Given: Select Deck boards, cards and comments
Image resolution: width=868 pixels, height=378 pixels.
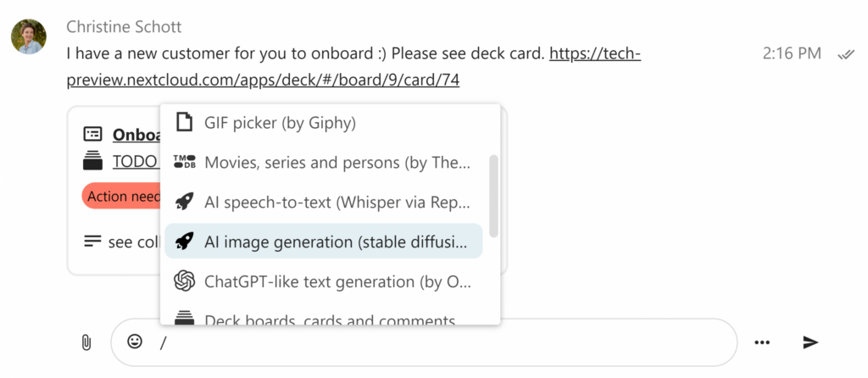Looking at the screenshot, I should pos(324,317).
